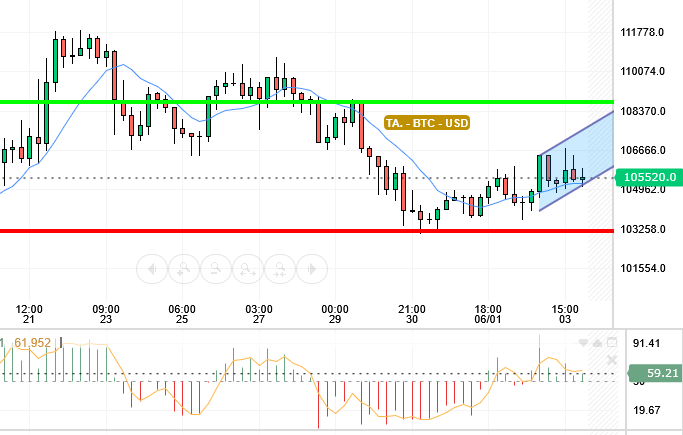Click the 09:00 23 time axis label
Viewport: 683px width, 435px height.
[106, 314]
